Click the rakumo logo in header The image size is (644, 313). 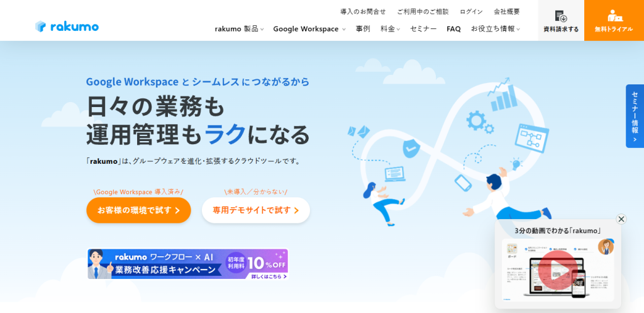coord(67,26)
